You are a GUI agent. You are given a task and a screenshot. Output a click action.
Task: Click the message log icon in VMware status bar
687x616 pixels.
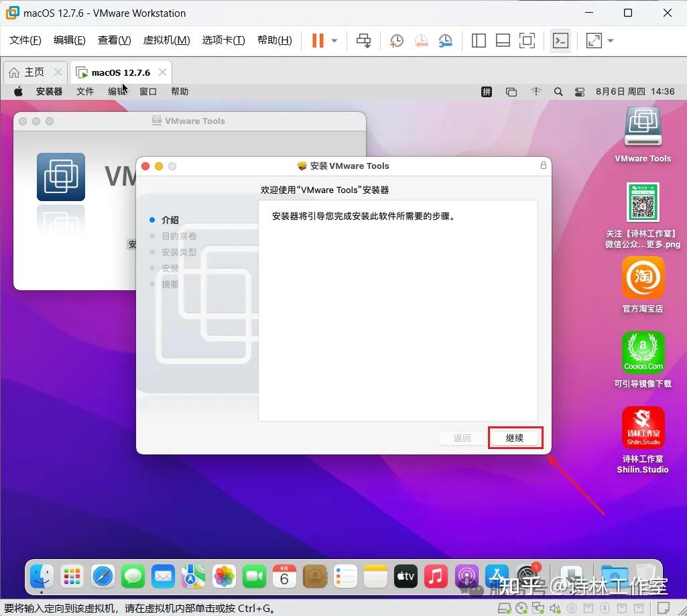[664, 608]
